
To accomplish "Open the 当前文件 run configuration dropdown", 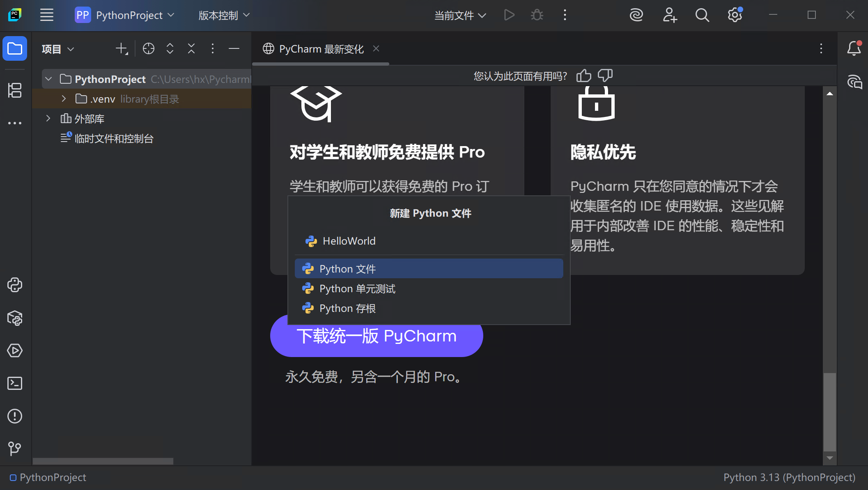I will (460, 15).
